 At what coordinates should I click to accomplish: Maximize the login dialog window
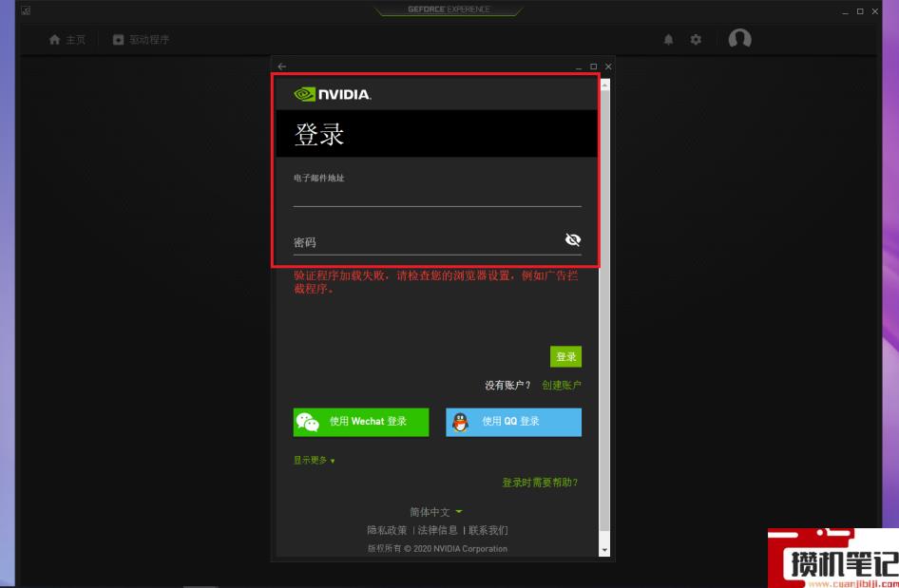593,66
